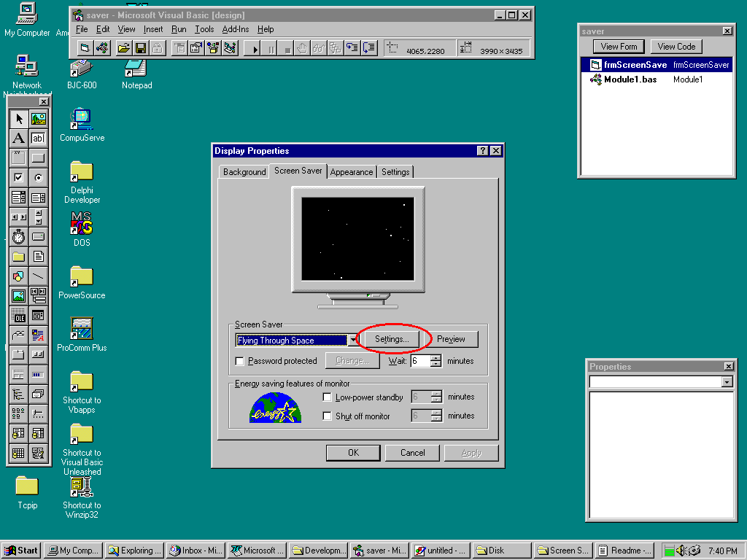Select the TextBox tool in the toolbox

click(38, 139)
